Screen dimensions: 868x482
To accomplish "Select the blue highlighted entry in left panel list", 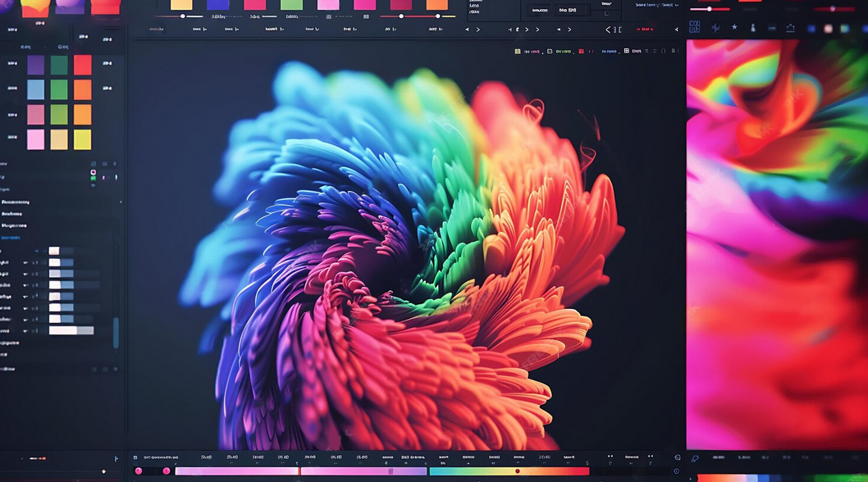I will point(11,238).
